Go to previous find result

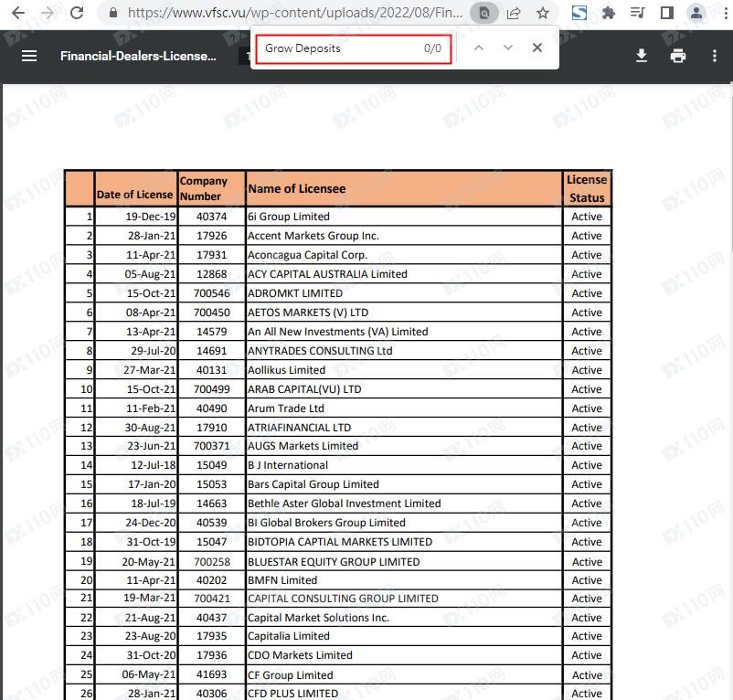click(x=478, y=48)
